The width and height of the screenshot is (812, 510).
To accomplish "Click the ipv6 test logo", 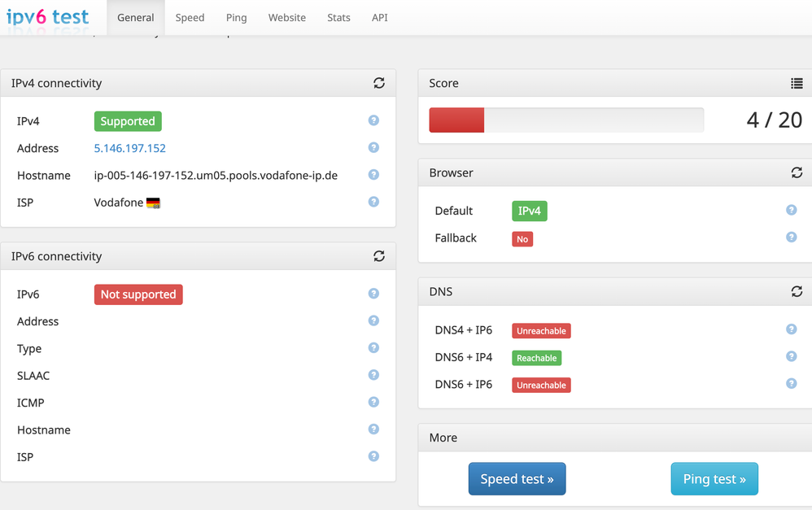I will [48, 17].
